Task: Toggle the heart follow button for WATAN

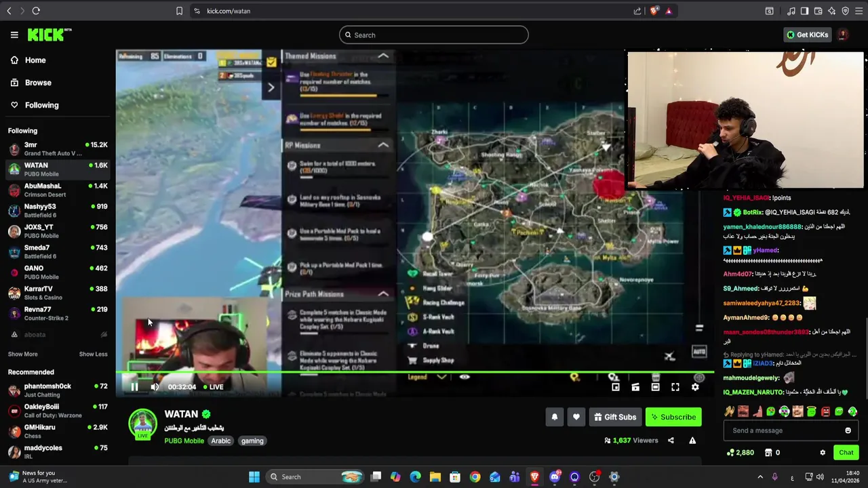Action: (x=576, y=417)
